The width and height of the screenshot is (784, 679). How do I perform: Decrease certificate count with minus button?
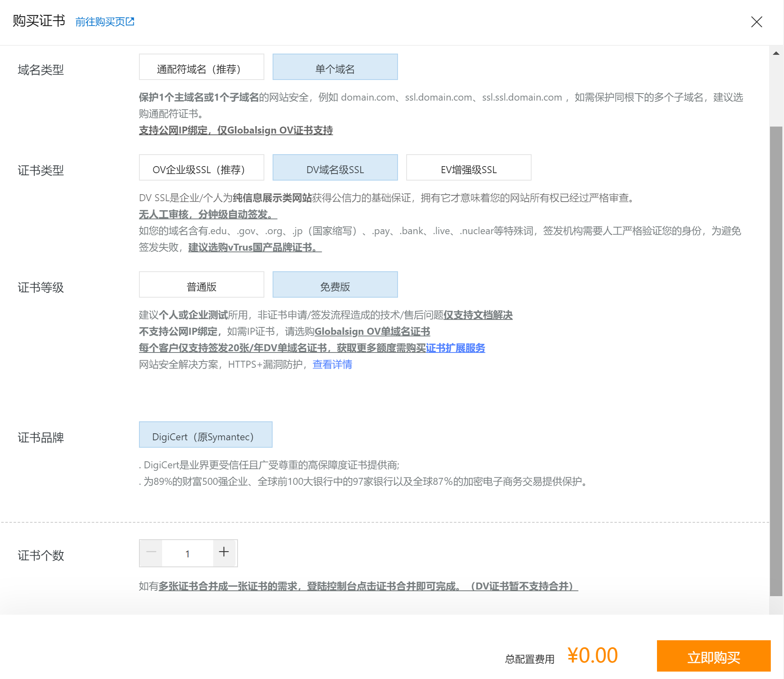[151, 552]
